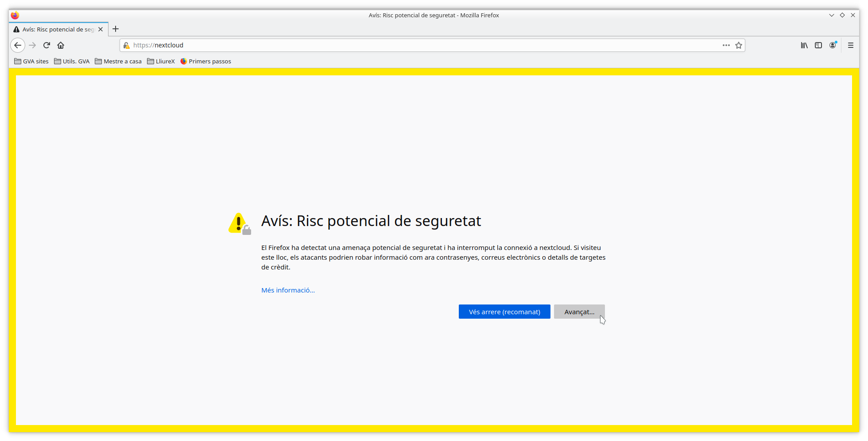
Task: Reload the current page
Action: coord(46,45)
